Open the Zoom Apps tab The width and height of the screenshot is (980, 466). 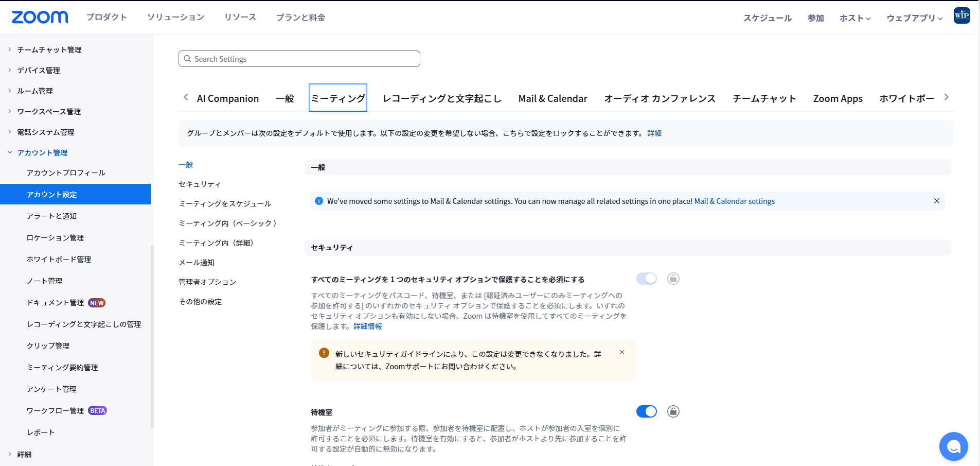tap(838, 98)
